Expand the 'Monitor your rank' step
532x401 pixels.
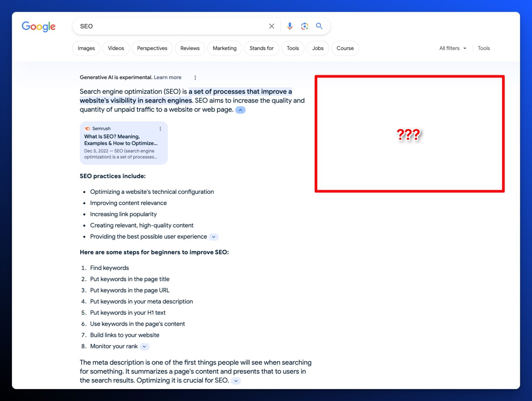[x=144, y=346]
